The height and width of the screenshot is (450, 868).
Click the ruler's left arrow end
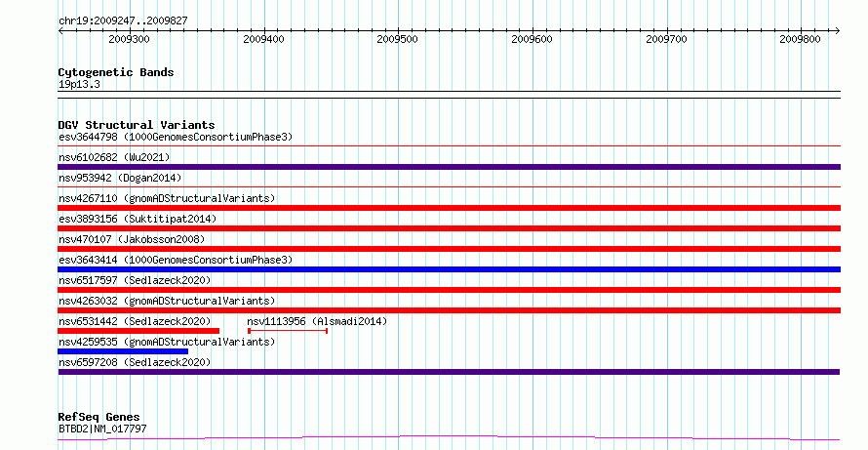coord(60,31)
